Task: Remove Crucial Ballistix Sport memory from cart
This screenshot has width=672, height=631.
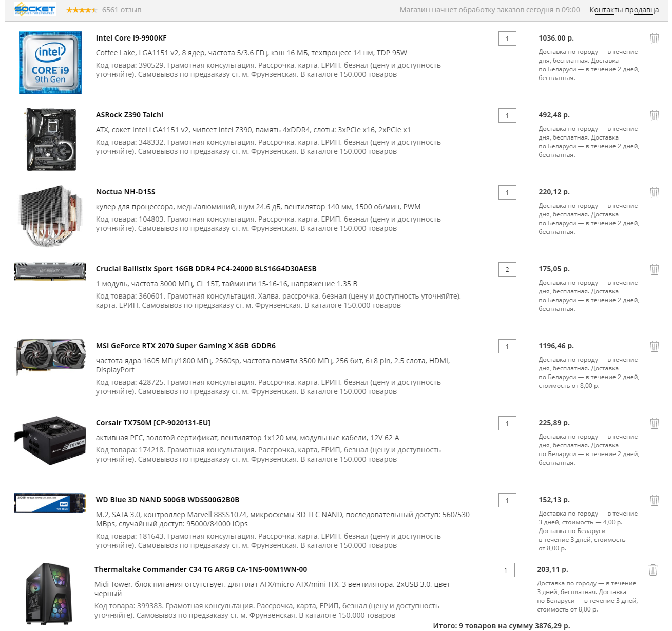Action: [x=655, y=269]
